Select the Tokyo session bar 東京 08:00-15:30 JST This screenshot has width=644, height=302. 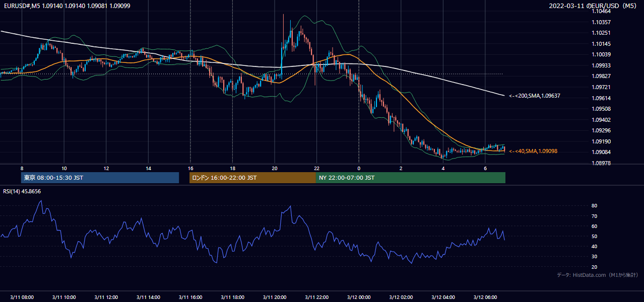[x=100, y=178]
